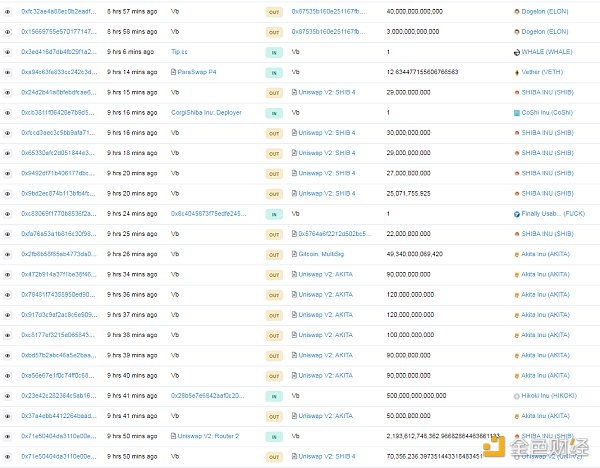
Task: Click eye icon on the Vether (VETH) row
Action: click(8, 73)
